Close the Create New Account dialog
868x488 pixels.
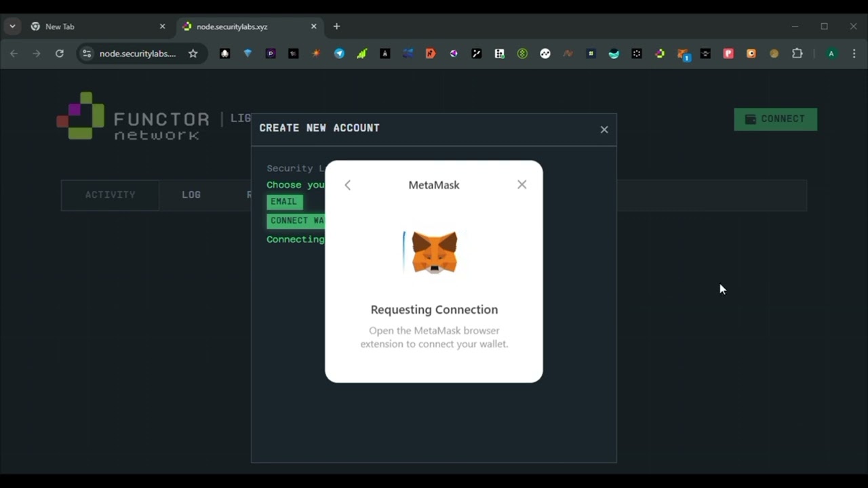click(x=604, y=129)
